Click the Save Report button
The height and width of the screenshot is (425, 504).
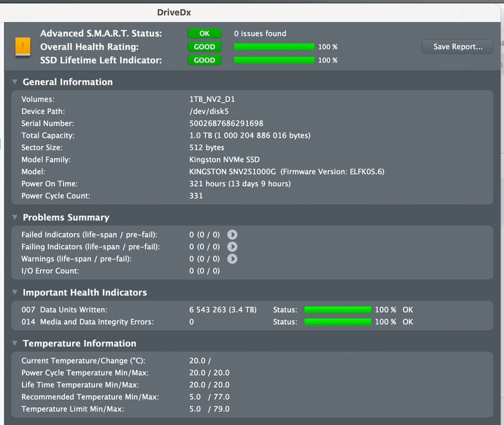point(457,47)
